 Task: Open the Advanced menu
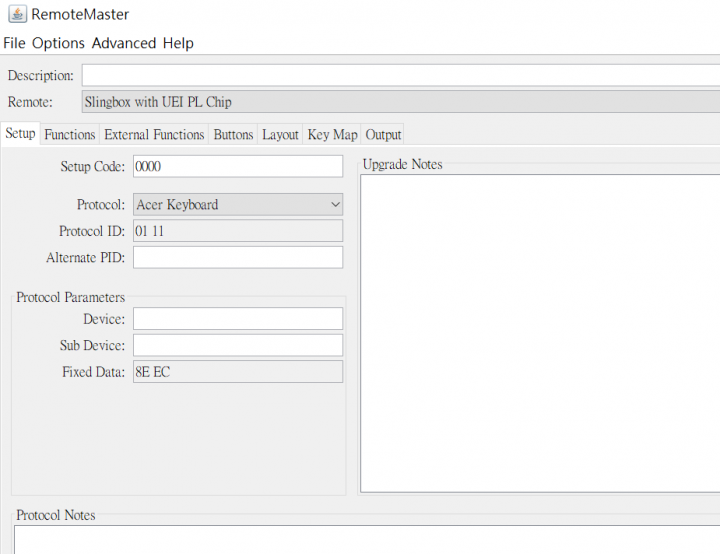pos(124,43)
